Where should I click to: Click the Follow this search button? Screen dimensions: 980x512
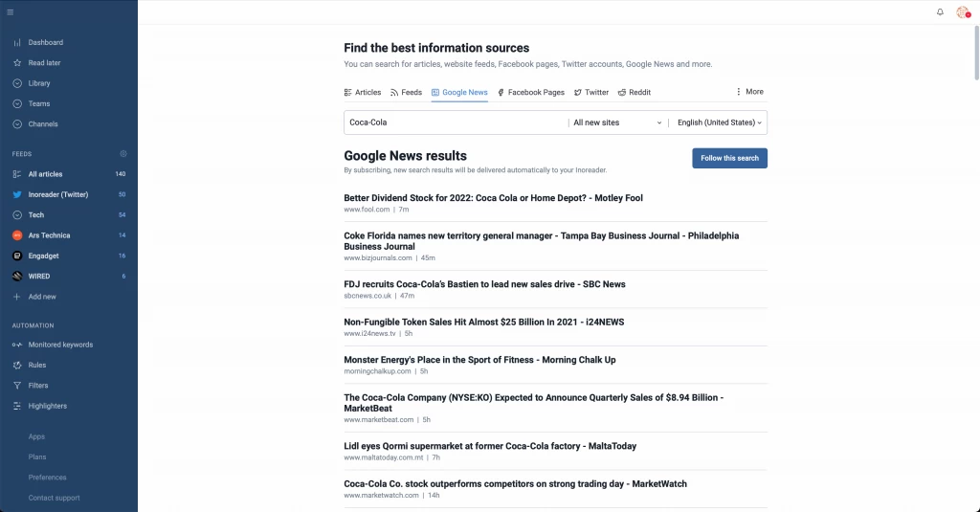[729, 158]
